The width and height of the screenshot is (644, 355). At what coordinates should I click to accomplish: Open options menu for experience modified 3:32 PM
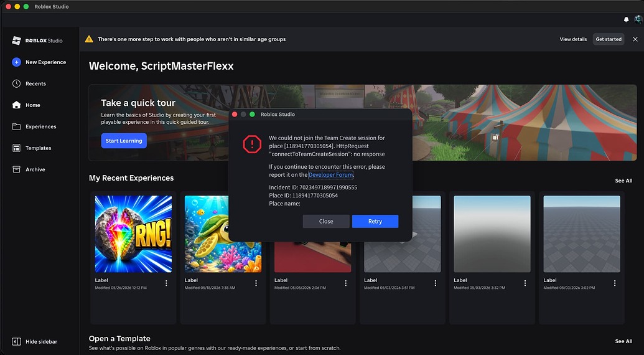pos(525,283)
